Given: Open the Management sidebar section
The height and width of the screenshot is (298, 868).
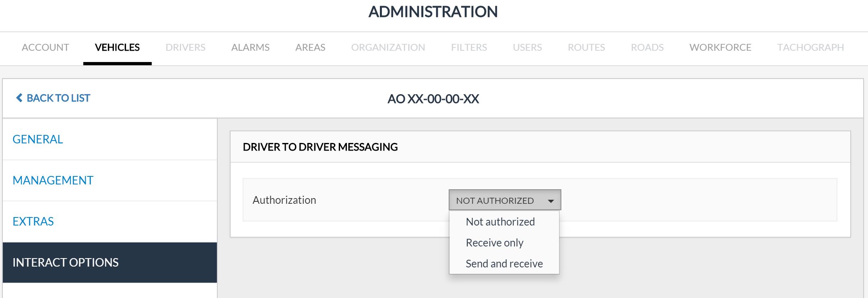Looking at the screenshot, I should coord(53,180).
